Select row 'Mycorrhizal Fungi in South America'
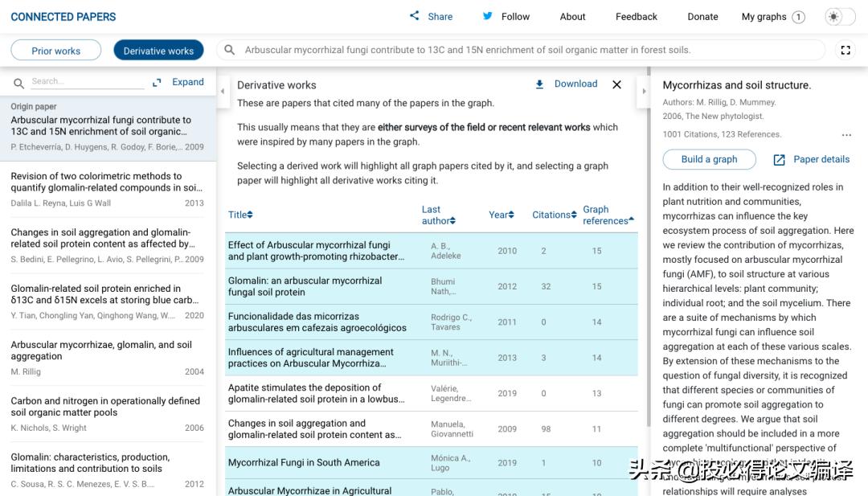Screen dimensions: 868x496 [432, 463]
